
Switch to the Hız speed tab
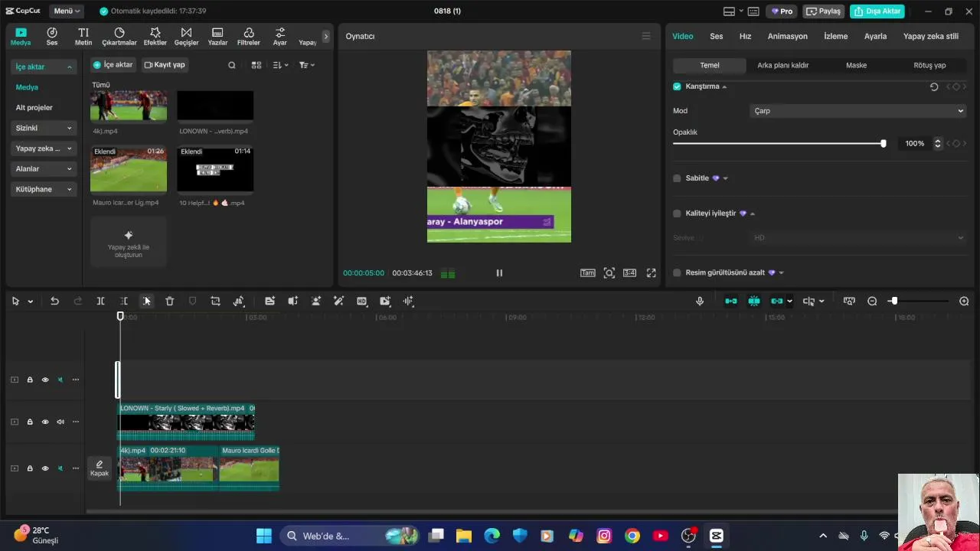pyautogui.click(x=745, y=36)
